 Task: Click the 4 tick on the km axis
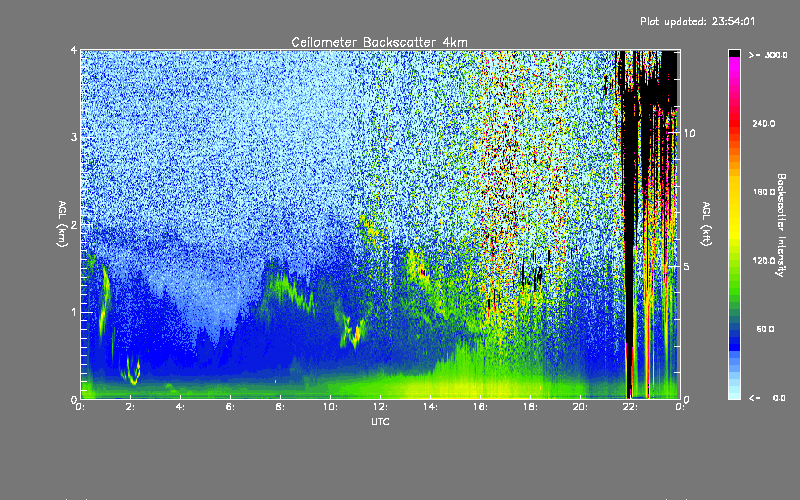click(x=74, y=51)
